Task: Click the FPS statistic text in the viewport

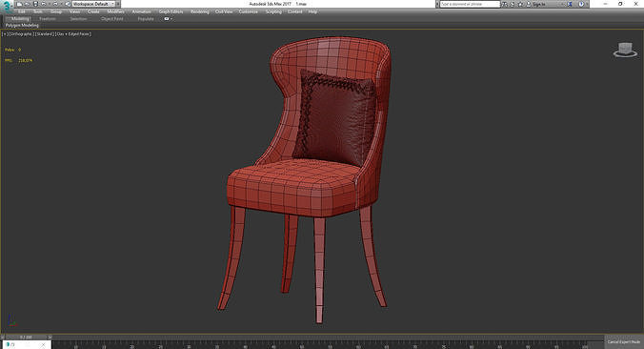Action: click(x=18, y=60)
